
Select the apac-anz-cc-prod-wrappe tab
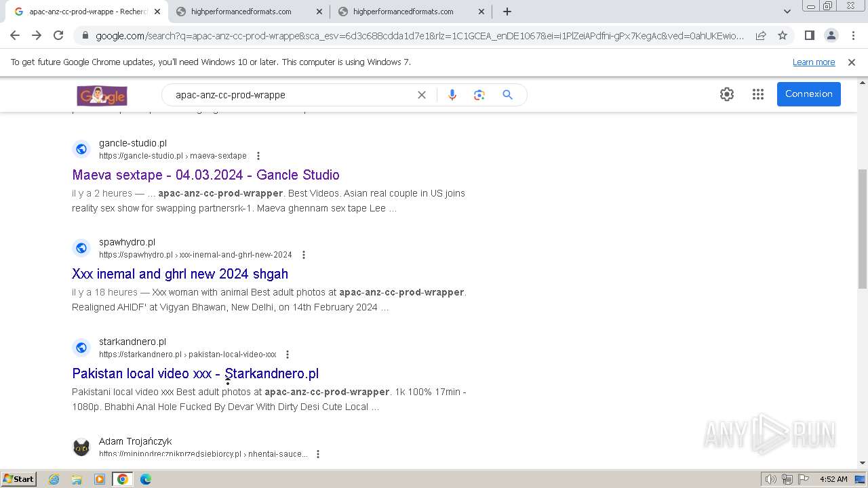pos(87,12)
